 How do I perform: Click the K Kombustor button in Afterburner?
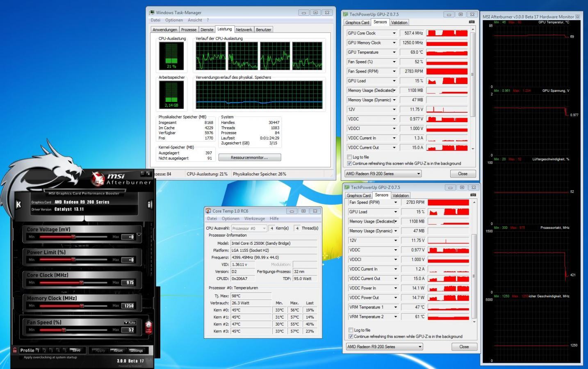tap(18, 204)
